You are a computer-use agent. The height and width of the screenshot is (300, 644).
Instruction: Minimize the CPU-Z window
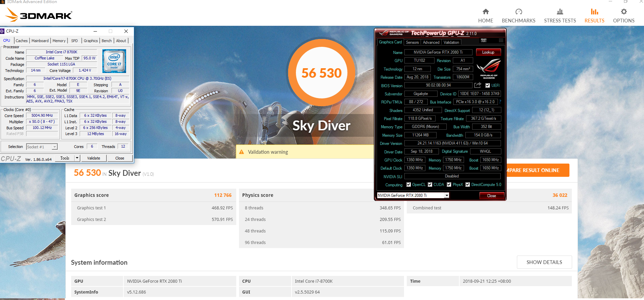tap(95, 31)
